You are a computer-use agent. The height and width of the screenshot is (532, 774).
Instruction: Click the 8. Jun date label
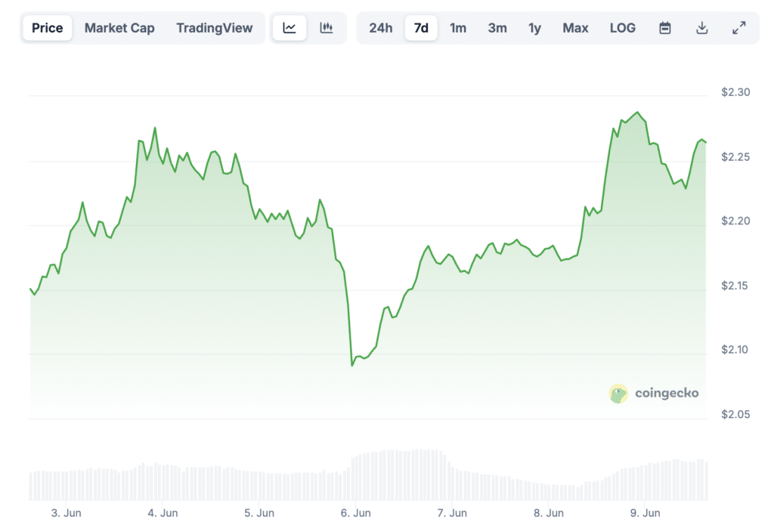point(549,513)
